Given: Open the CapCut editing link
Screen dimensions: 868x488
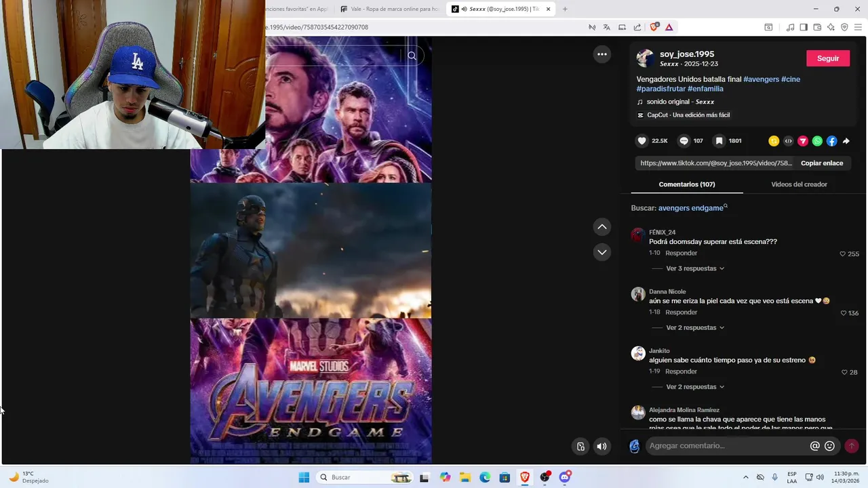Looking at the screenshot, I should point(684,115).
